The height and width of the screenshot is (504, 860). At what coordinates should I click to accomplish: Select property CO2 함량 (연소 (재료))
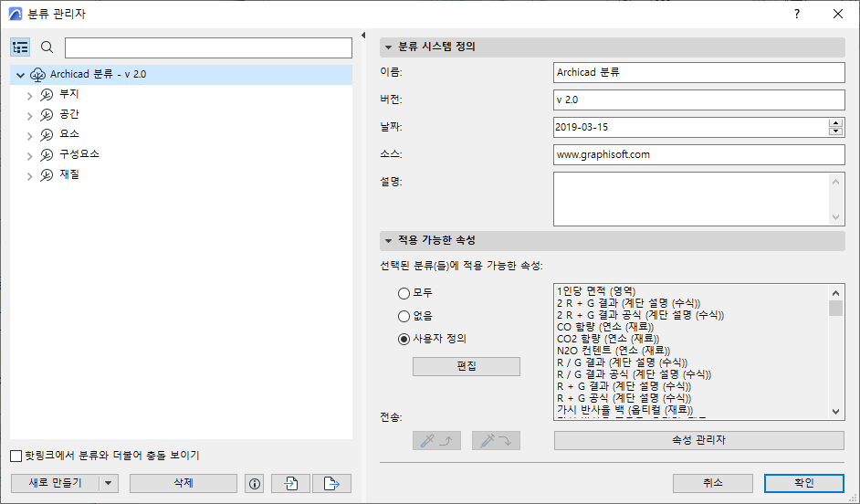(x=608, y=339)
